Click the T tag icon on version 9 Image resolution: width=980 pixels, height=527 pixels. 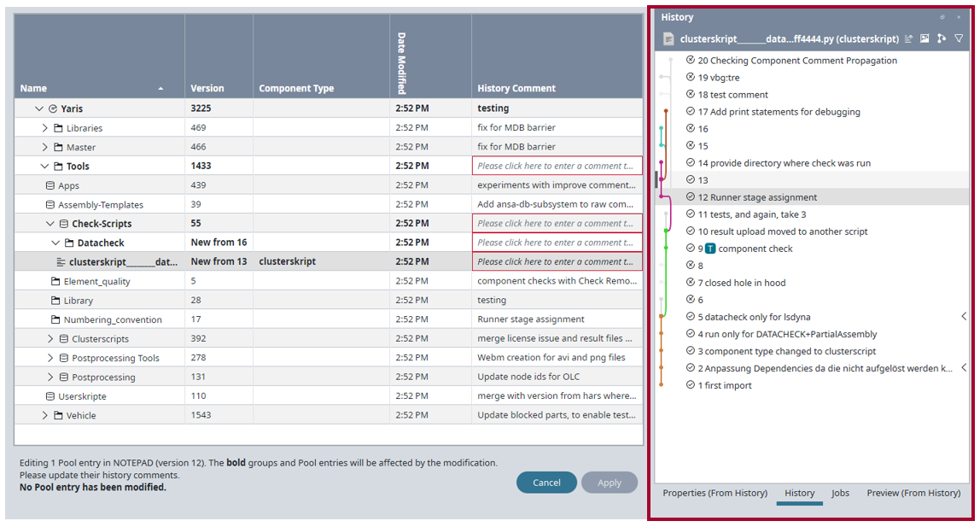[x=710, y=249]
